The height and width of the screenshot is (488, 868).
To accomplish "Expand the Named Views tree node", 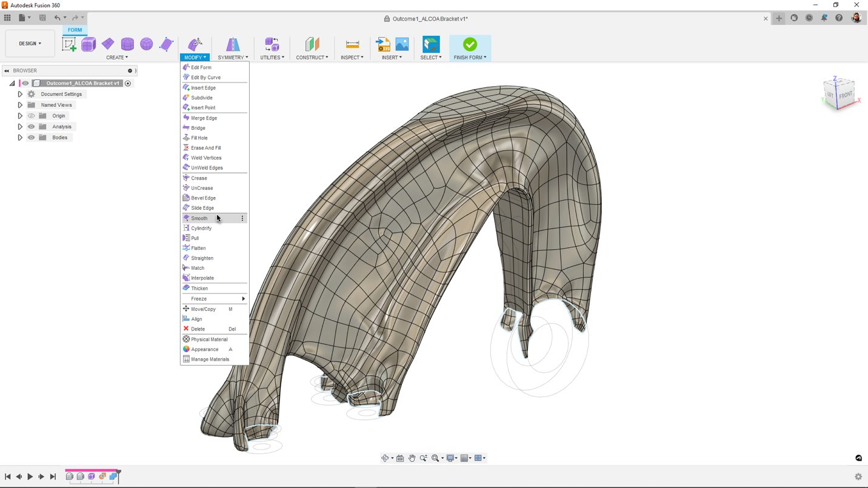I will (x=20, y=105).
